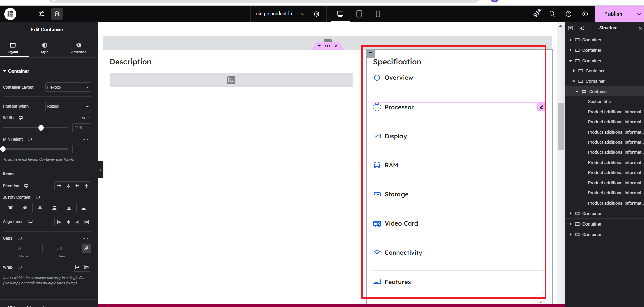Screen dimensions: 644x307
Task: Open the What's New megaphone icon
Action: [536, 14]
